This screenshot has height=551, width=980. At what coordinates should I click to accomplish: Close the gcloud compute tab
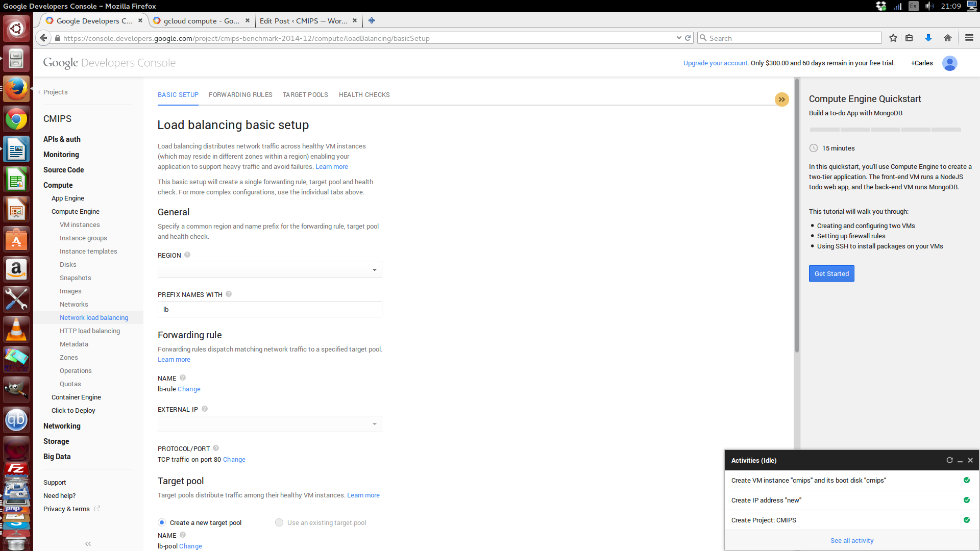point(248,20)
